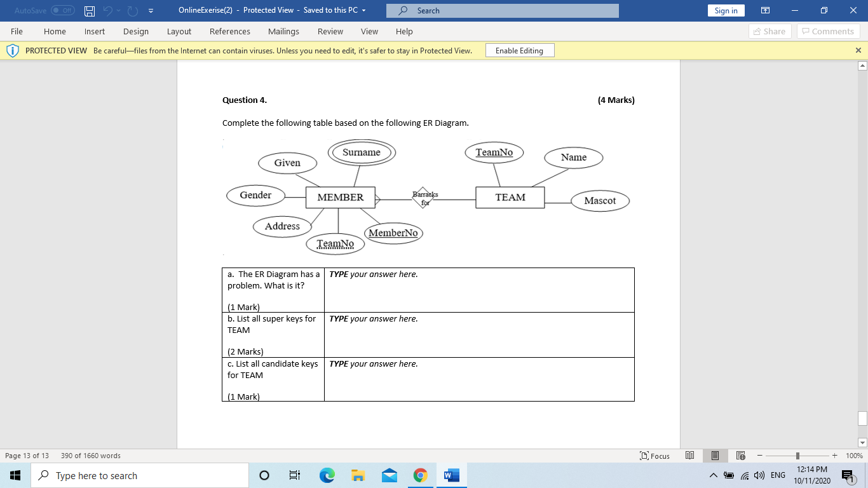Viewport: 868px width, 488px height.
Task: Click the Save icon on Quick Access Toolbar
Action: 88,10
